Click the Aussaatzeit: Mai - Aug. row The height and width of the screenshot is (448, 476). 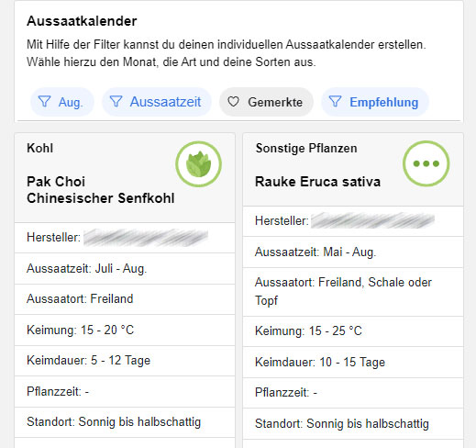353,252
